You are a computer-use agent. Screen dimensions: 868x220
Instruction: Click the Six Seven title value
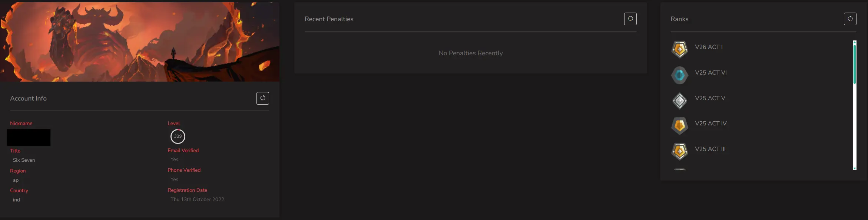point(24,160)
